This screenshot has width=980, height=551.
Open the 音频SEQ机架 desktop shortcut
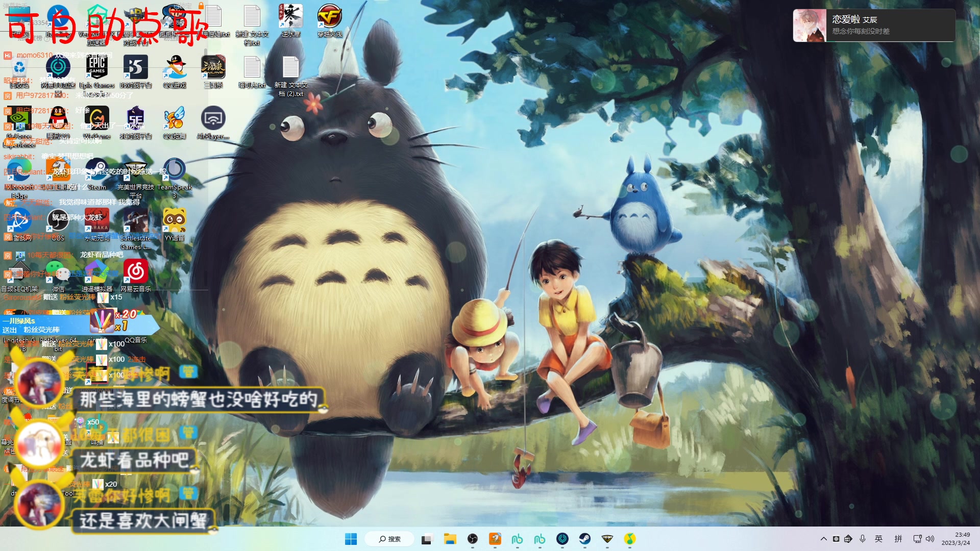pyautogui.click(x=19, y=275)
